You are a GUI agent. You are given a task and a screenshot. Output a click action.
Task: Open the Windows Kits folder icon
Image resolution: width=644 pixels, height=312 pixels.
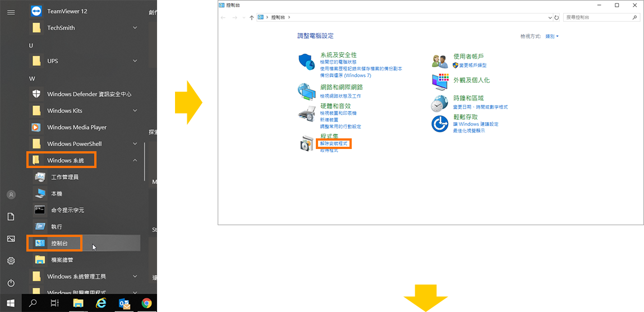[x=36, y=111]
